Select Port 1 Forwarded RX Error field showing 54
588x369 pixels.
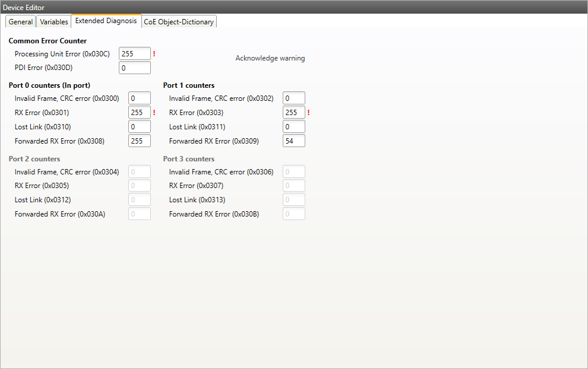point(293,141)
